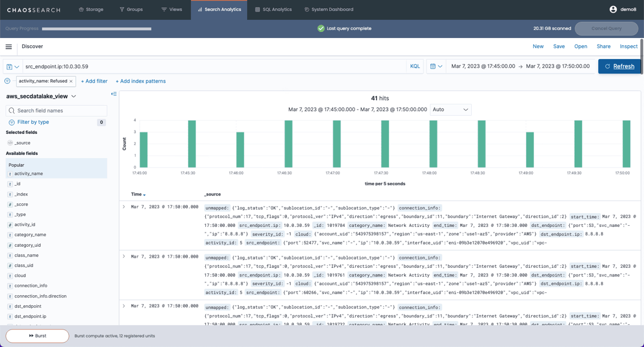Image resolution: width=644 pixels, height=347 pixels.
Task: Expand the result row with _id 1019761
Action: 124,257
